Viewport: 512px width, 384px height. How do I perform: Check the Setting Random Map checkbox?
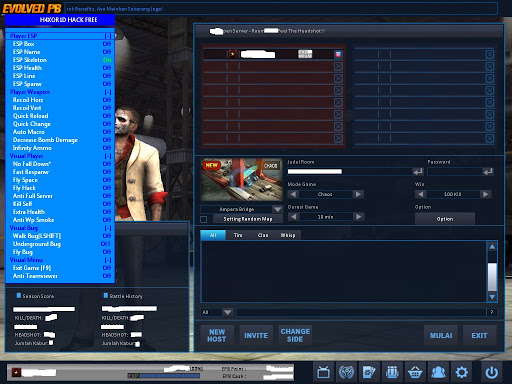click(x=204, y=219)
